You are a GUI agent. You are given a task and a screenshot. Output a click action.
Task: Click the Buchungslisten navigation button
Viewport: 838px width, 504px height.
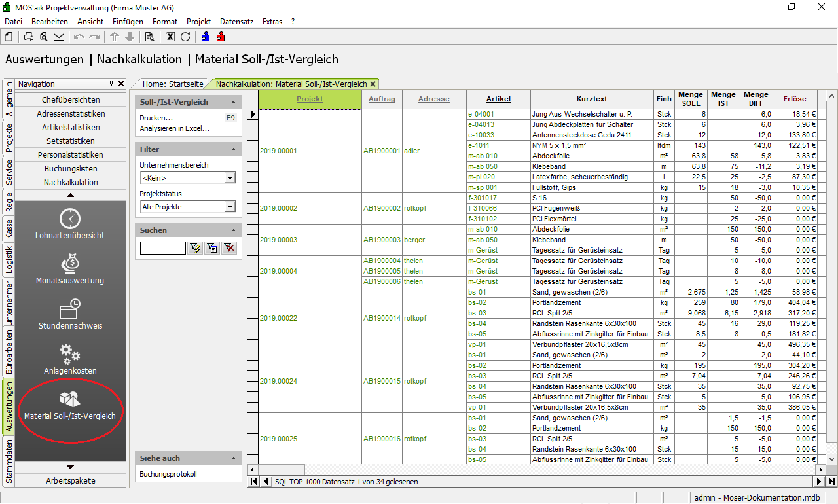71,168
